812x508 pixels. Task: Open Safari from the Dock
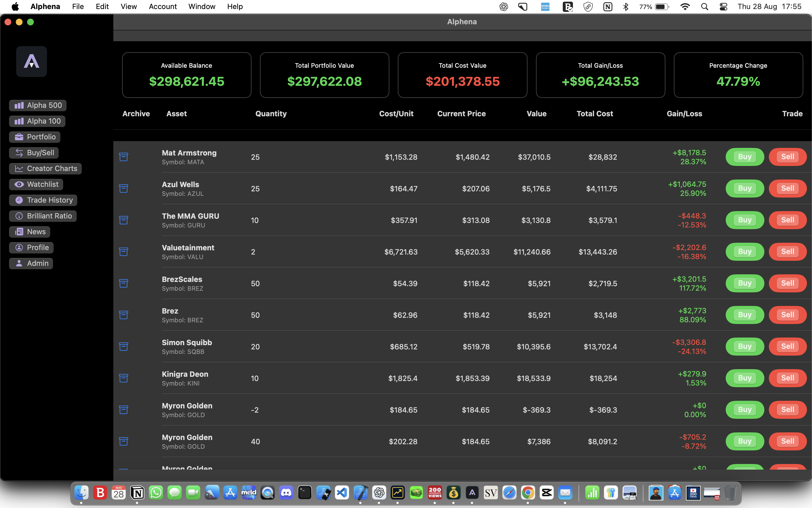click(x=509, y=493)
